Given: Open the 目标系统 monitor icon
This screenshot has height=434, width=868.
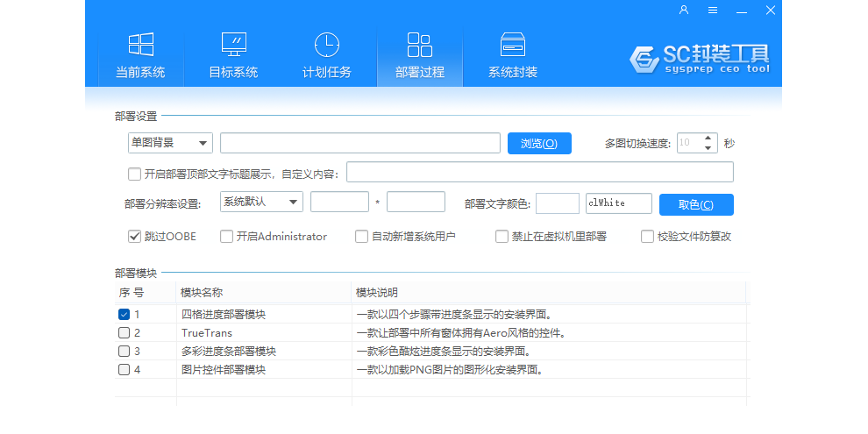Looking at the screenshot, I should (x=233, y=46).
